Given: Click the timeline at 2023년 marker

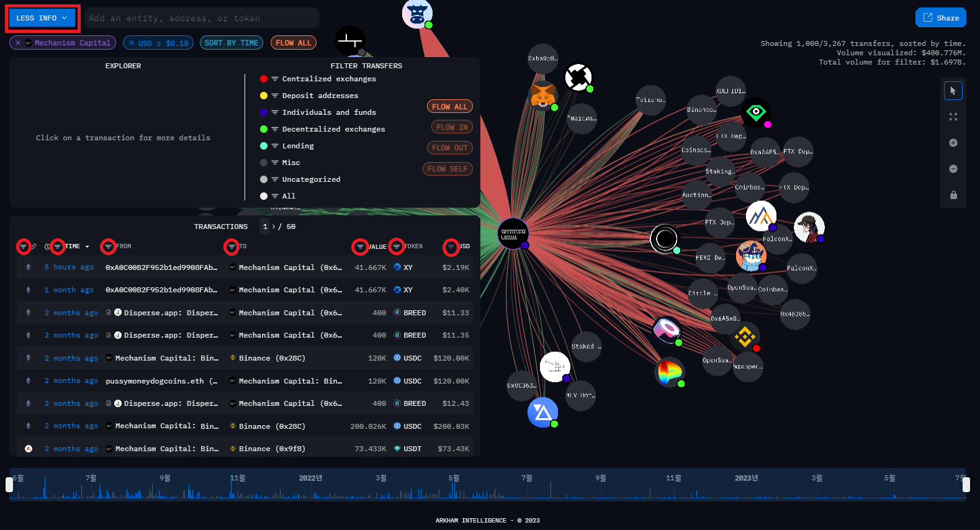Looking at the screenshot, I should point(746,478).
